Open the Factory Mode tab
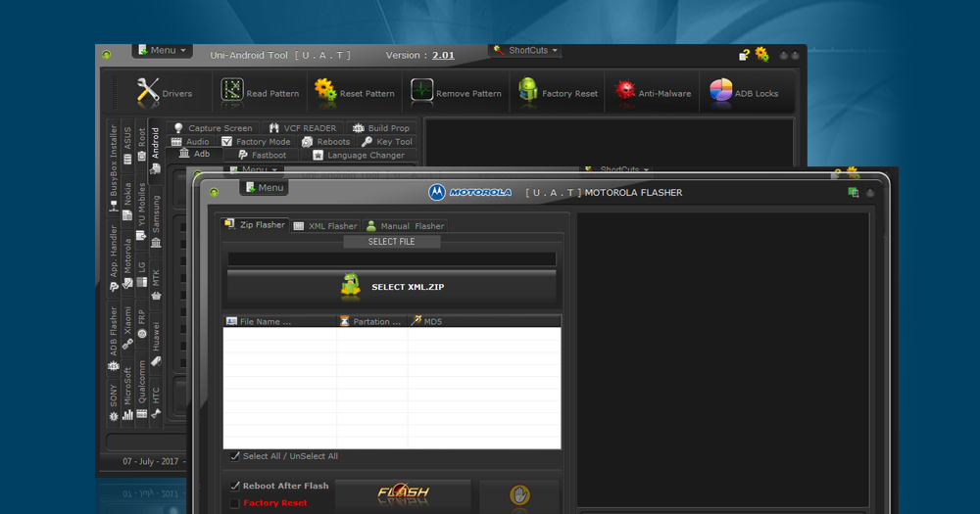Screen dimensions: 980x514 click(x=256, y=142)
